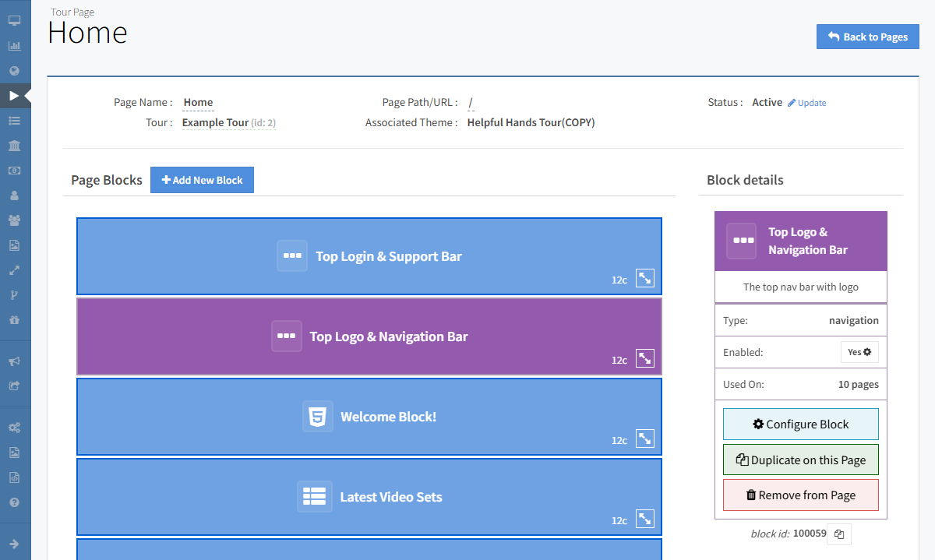Expand the Latest Video Sets block

tap(644, 519)
